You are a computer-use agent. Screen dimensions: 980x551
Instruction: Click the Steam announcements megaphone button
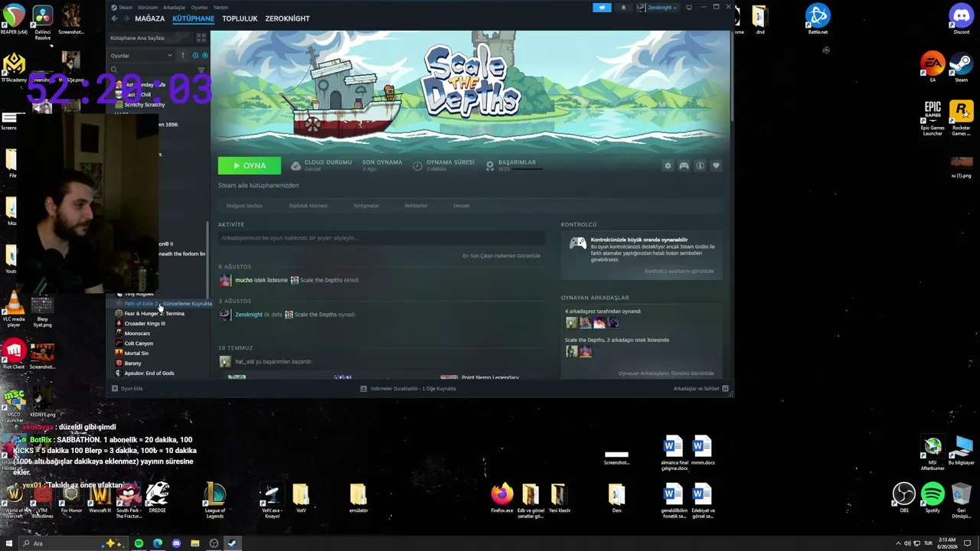602,8
